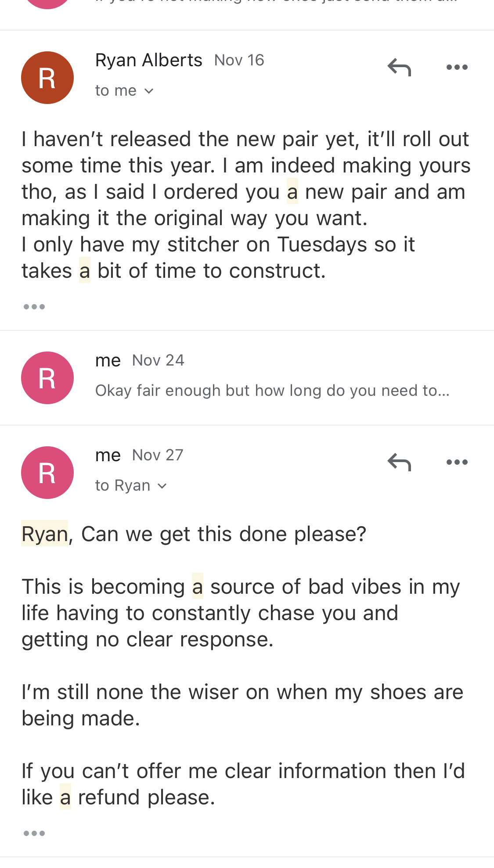The image size is (494, 868).
Task: Tap the pink avatar on Nov 24 message
Action: [47, 378]
